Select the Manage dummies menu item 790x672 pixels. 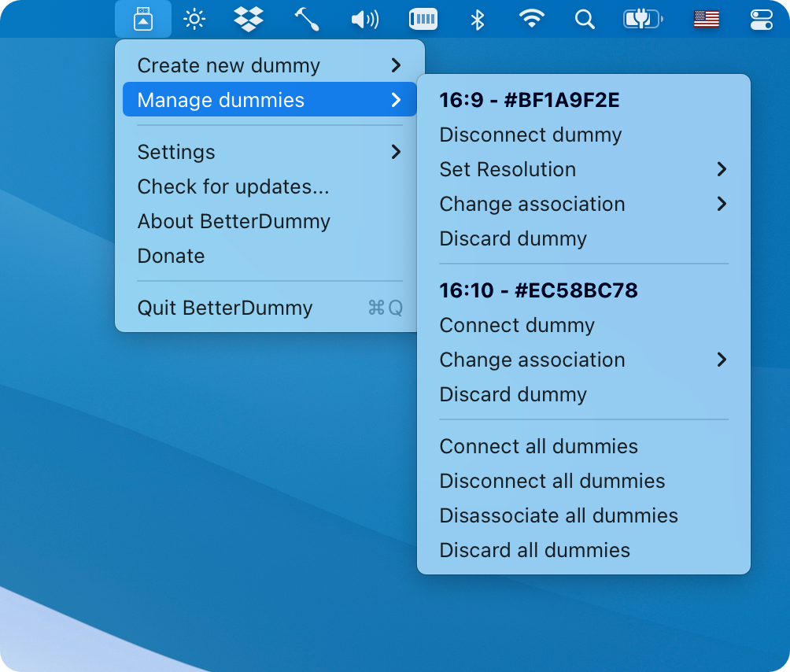[x=270, y=100]
